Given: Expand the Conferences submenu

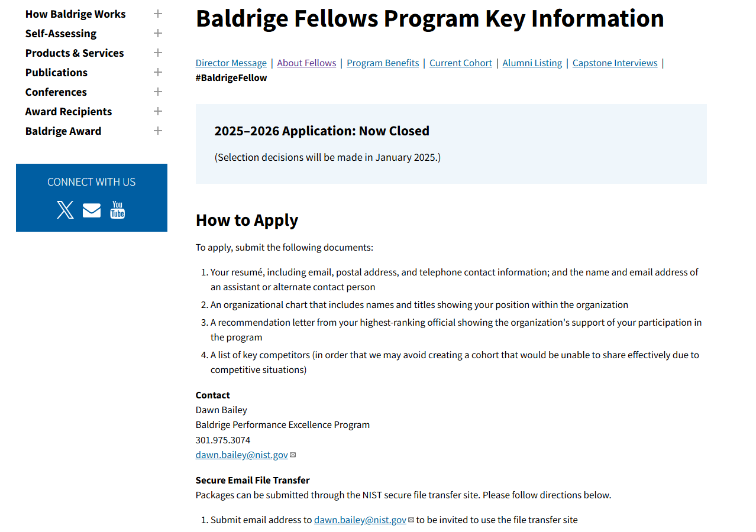Looking at the screenshot, I should [x=158, y=92].
